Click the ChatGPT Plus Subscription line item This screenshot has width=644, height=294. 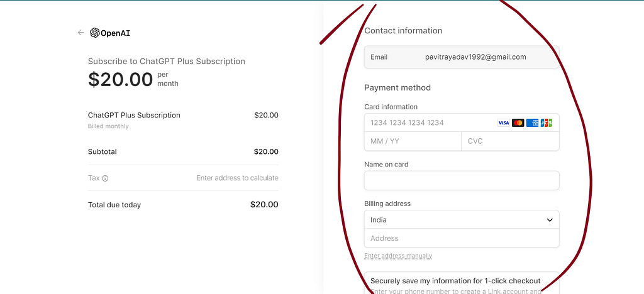click(x=183, y=120)
